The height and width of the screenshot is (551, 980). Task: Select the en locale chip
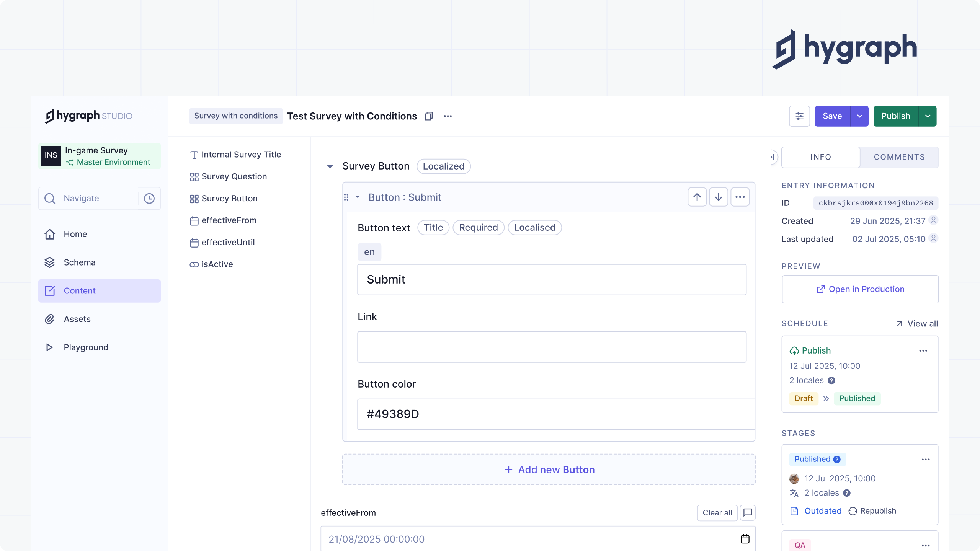pos(369,252)
